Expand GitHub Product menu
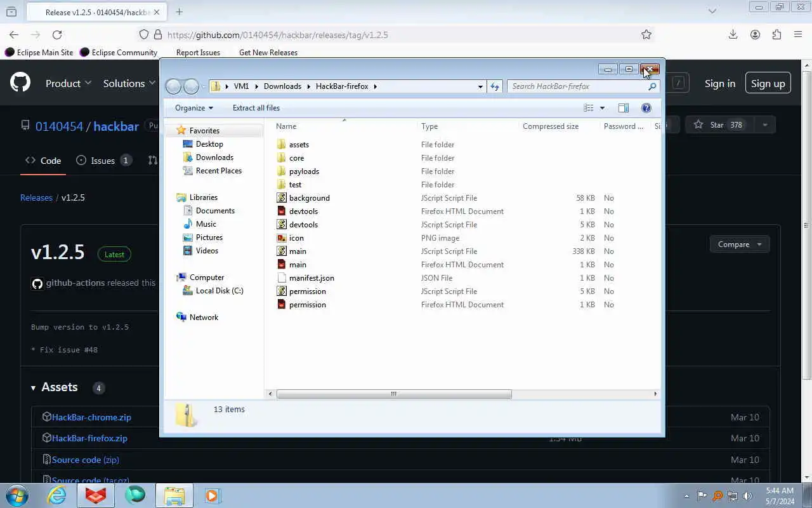This screenshot has height=508, width=812. click(x=69, y=83)
